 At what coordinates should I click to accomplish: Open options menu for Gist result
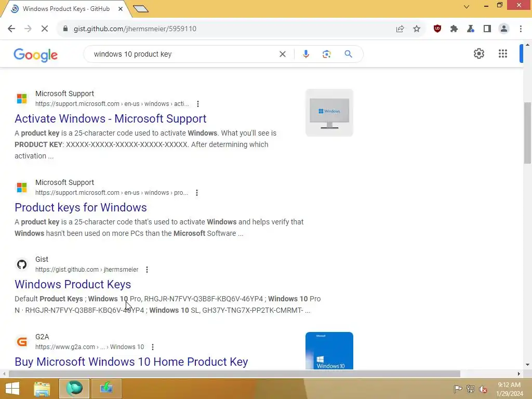click(147, 270)
